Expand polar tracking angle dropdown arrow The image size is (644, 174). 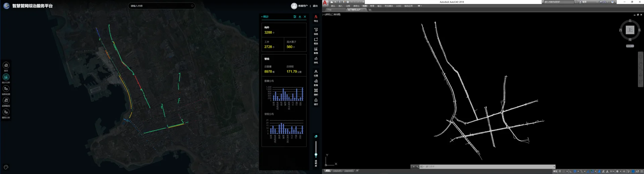click(x=578, y=171)
